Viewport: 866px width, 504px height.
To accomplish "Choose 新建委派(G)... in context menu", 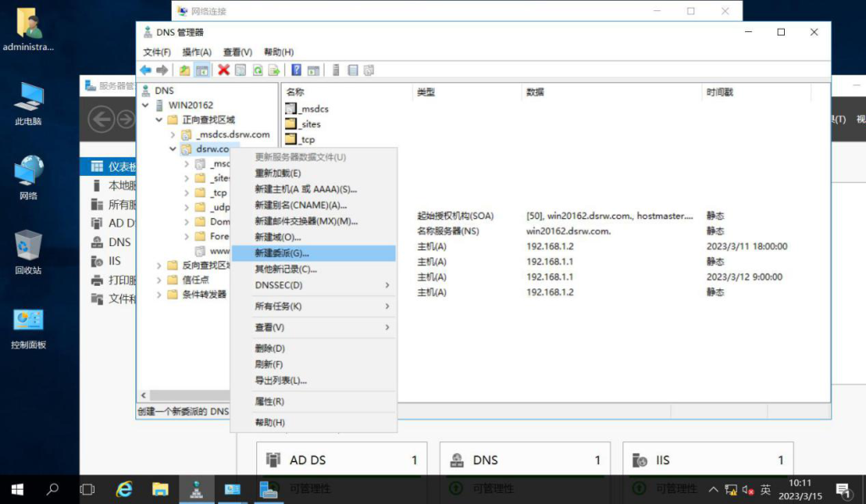I will [x=313, y=254].
